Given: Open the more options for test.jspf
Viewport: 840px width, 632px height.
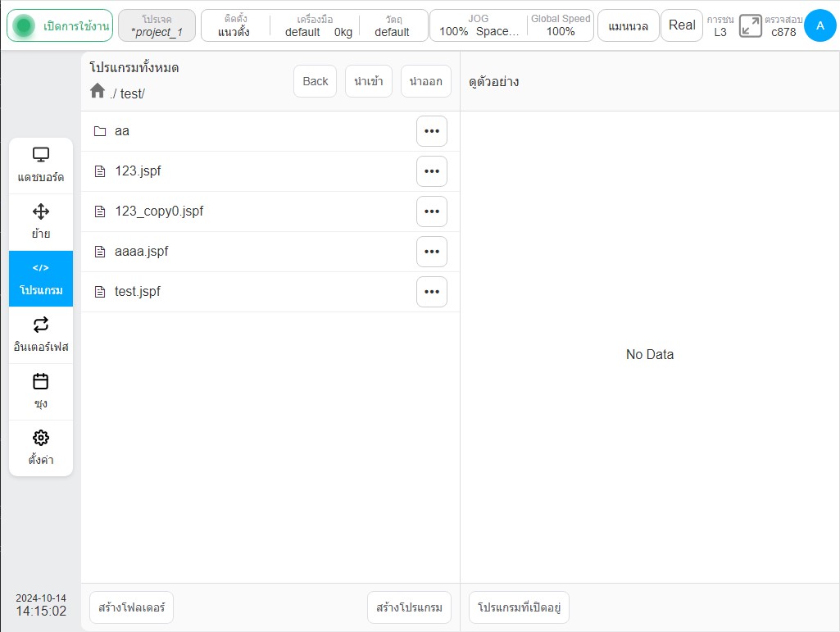Looking at the screenshot, I should click(432, 292).
